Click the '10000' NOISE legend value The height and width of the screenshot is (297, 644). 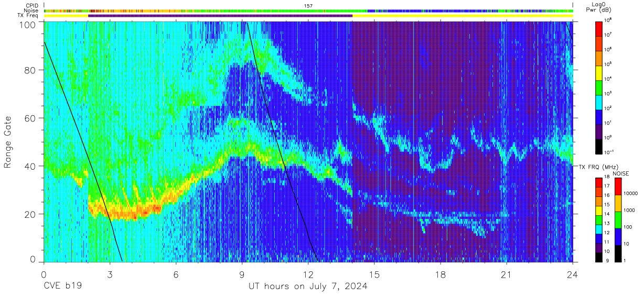point(630,193)
